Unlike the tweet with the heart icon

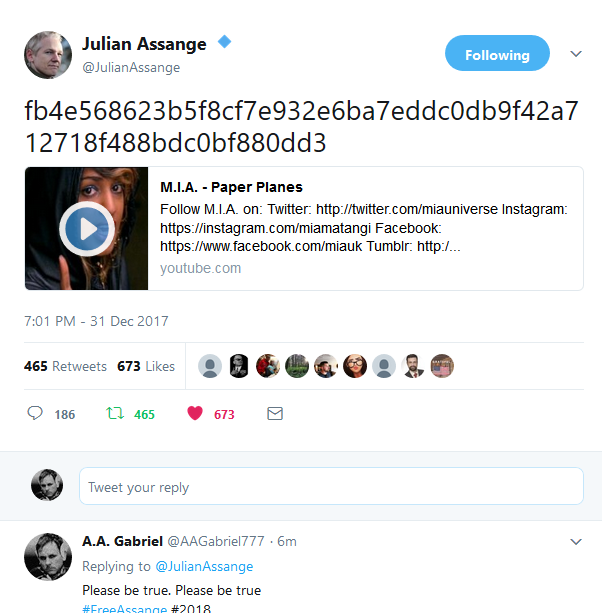(x=195, y=413)
